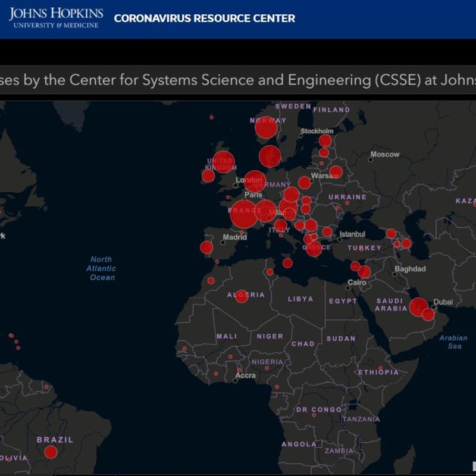The image size is (476, 476).
Task: Click the Moscow city marker dot
Action: click(368, 159)
